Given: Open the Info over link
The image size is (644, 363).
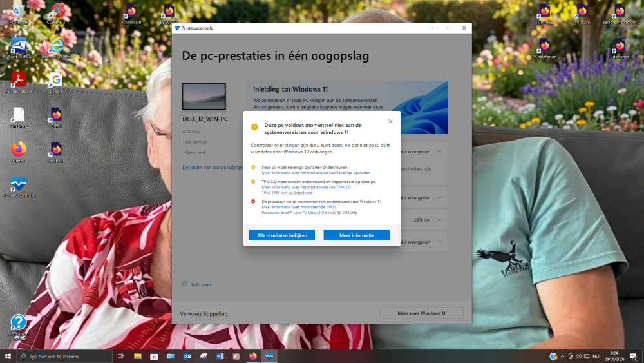Looking at the screenshot, I should click(201, 284).
